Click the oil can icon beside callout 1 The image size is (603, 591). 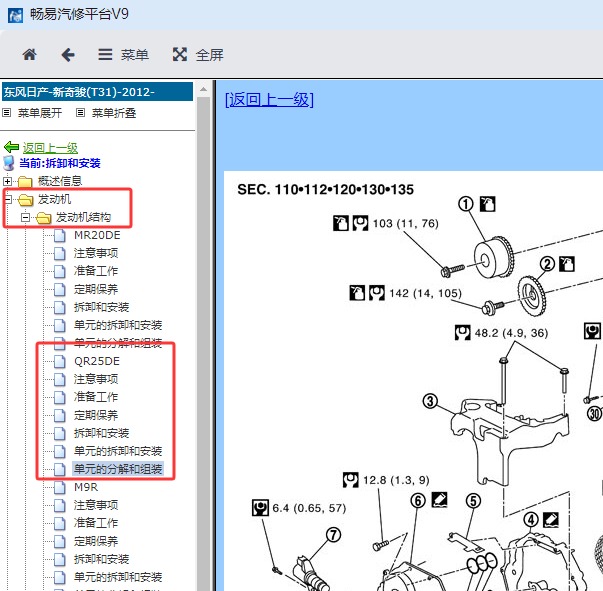click(488, 204)
